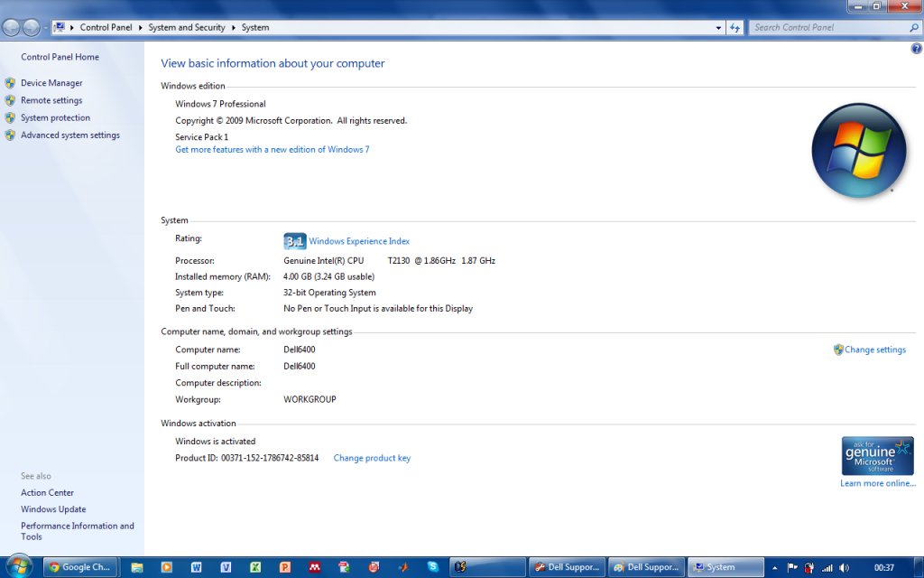
Task: Select Control Panel in the breadcrumb
Action: point(106,27)
